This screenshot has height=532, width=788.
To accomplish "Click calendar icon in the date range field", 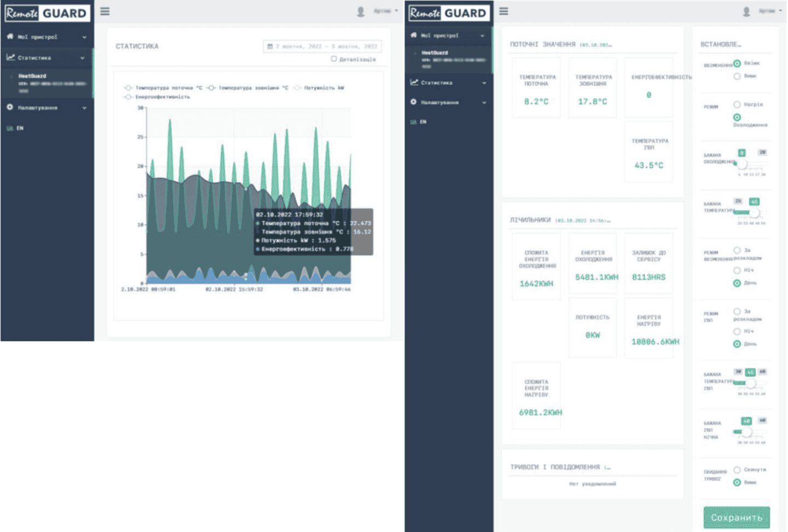I will 270,47.
